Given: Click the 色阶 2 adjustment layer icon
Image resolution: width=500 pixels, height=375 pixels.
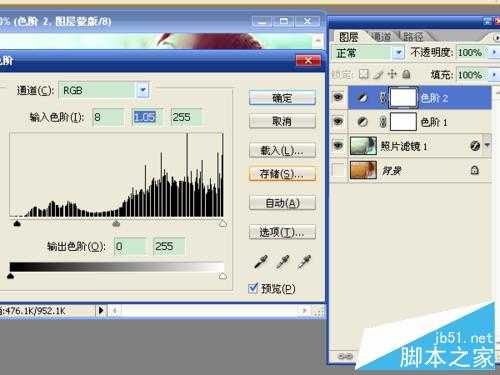Looking at the screenshot, I should 362,98.
